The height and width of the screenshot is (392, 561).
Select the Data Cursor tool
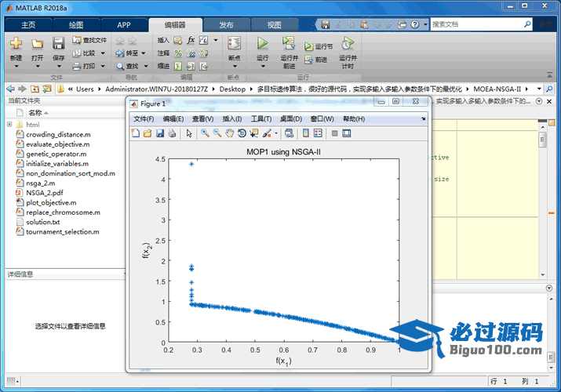[254, 133]
